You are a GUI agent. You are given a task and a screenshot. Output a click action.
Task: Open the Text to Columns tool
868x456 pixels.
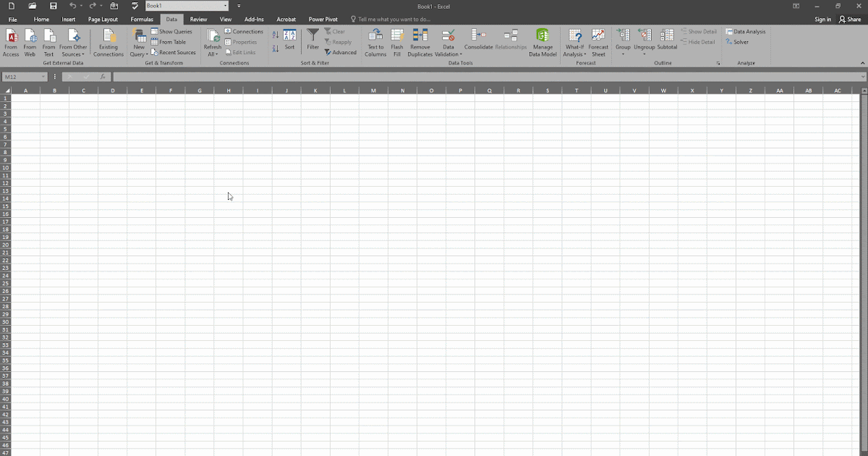click(375, 43)
